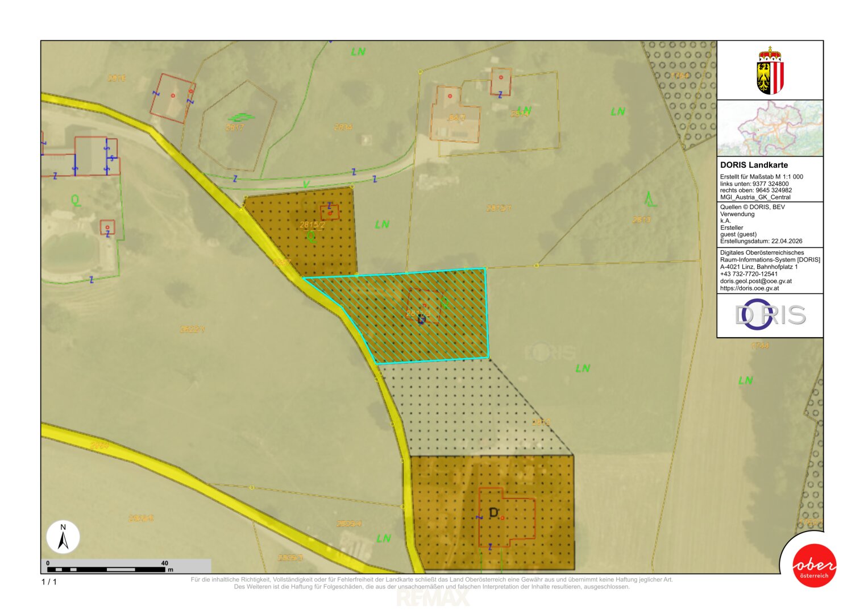868x614 pixels.
Task: Click the green Q symbol under label 2815/2
Action: (311, 236)
